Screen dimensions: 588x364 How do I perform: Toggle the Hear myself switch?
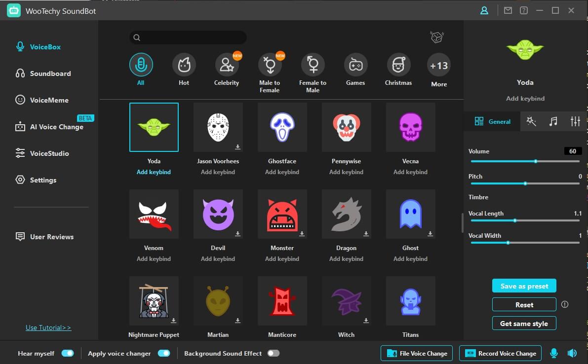point(67,353)
